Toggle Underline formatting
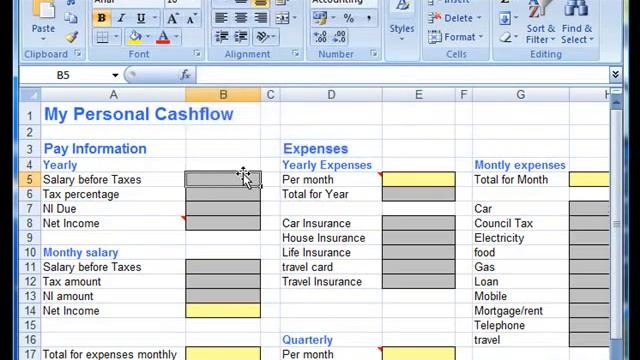The height and width of the screenshot is (360, 640). point(141,18)
